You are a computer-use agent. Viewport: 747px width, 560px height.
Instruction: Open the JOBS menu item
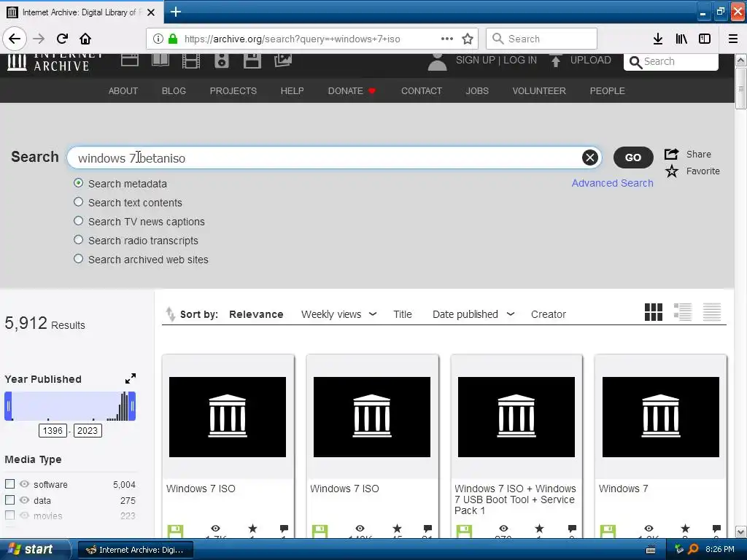point(477,91)
